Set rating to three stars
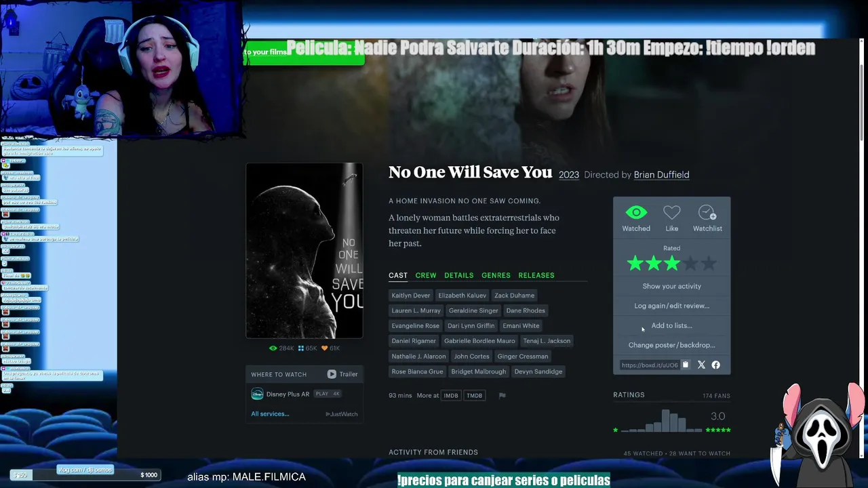Viewport: 868px width, 488px height. pos(671,264)
